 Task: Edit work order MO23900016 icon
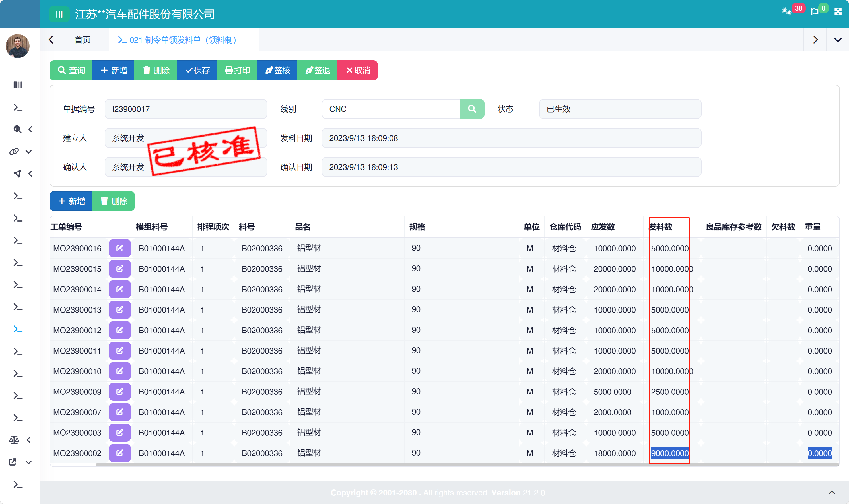pyautogui.click(x=119, y=248)
